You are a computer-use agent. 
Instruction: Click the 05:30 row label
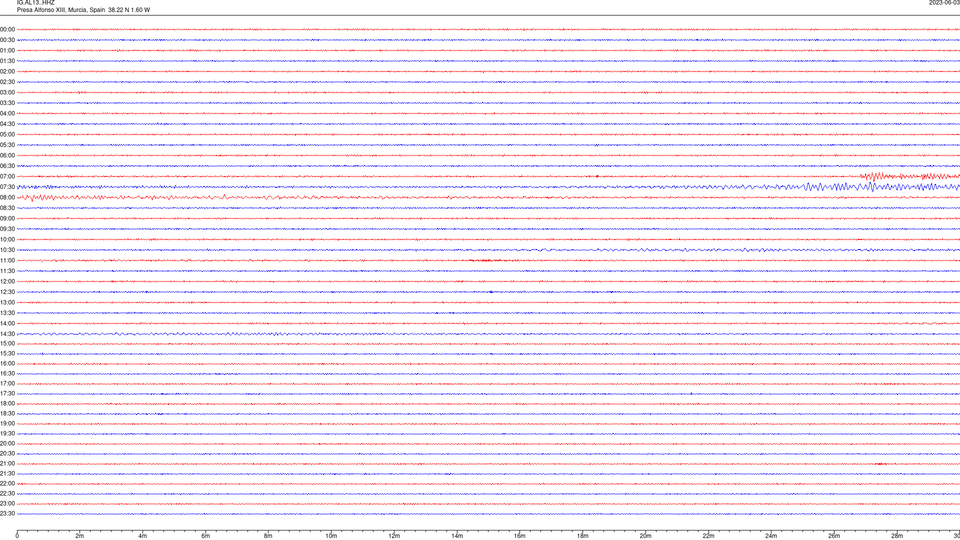click(7, 145)
